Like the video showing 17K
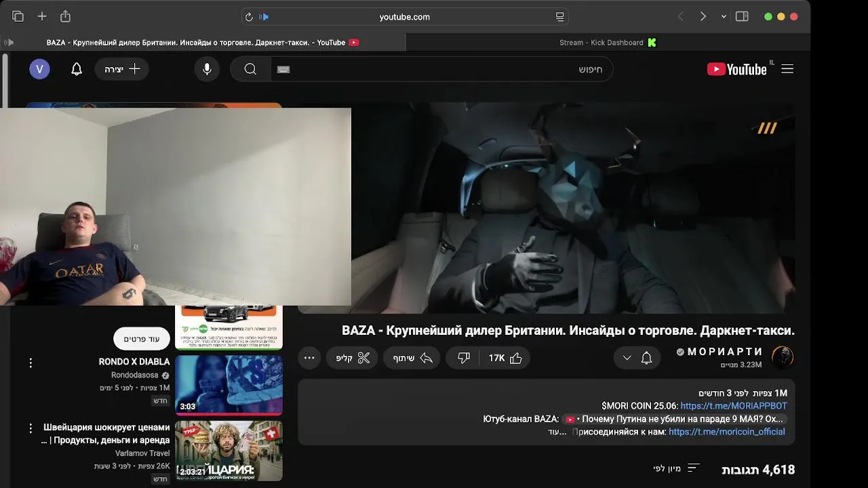The height and width of the screenshot is (488, 868). 506,358
